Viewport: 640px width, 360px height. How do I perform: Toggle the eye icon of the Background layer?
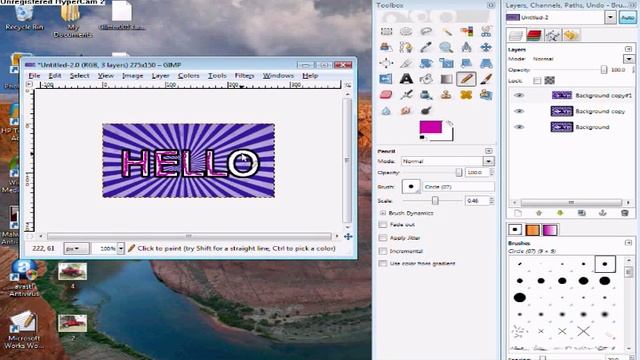519,127
